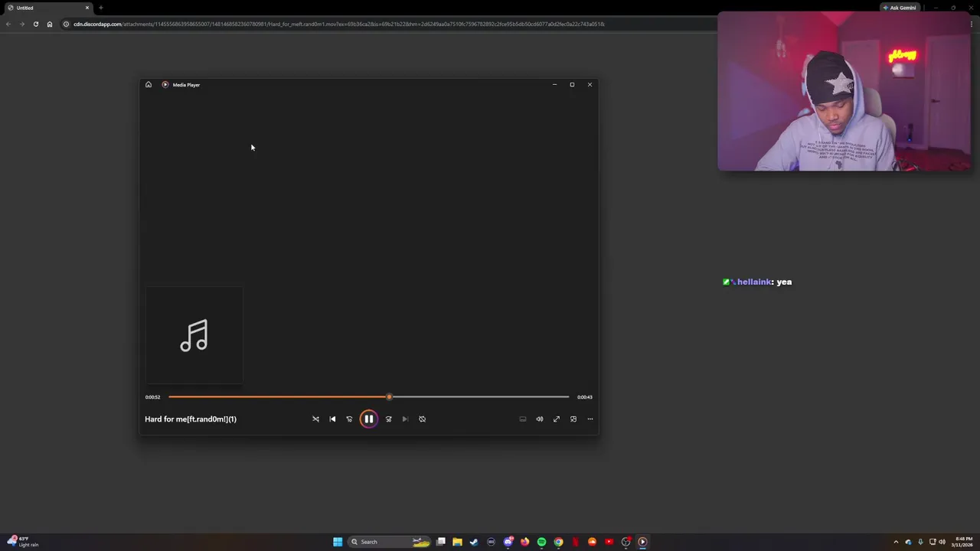
Task: Click the current time label 0:00:52
Action: (x=153, y=397)
